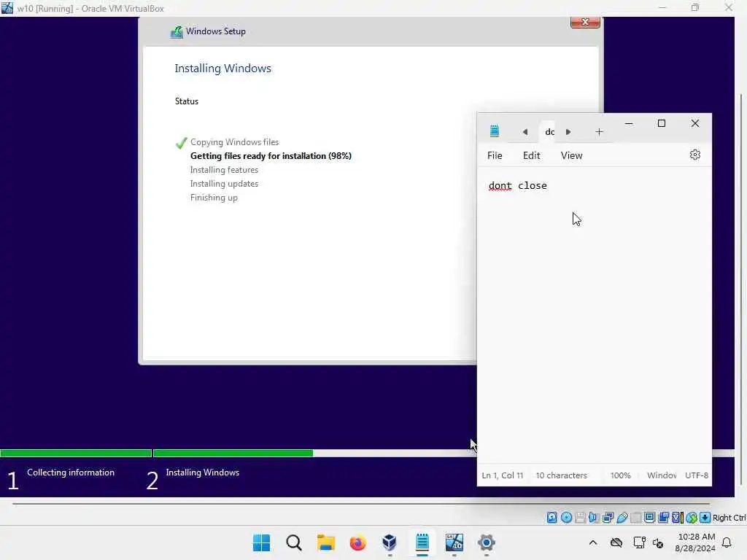Image resolution: width=747 pixels, height=560 pixels.
Task: Click Installing features status line
Action: pyautogui.click(x=224, y=169)
